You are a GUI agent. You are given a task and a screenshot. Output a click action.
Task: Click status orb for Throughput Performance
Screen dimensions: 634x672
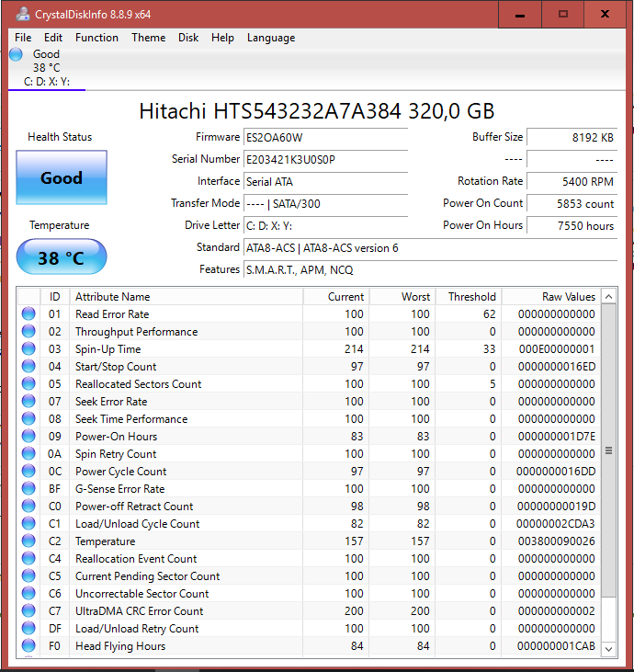[x=28, y=331]
